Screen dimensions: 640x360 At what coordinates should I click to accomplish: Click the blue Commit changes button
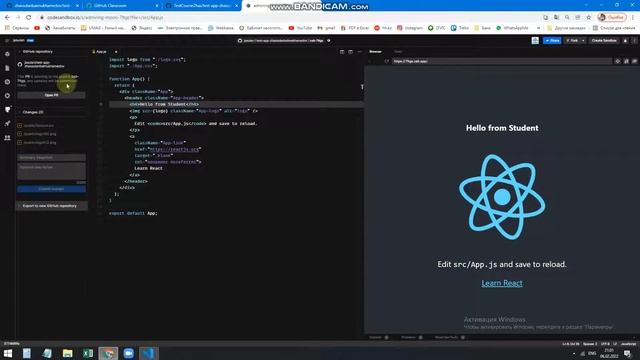coord(51,189)
